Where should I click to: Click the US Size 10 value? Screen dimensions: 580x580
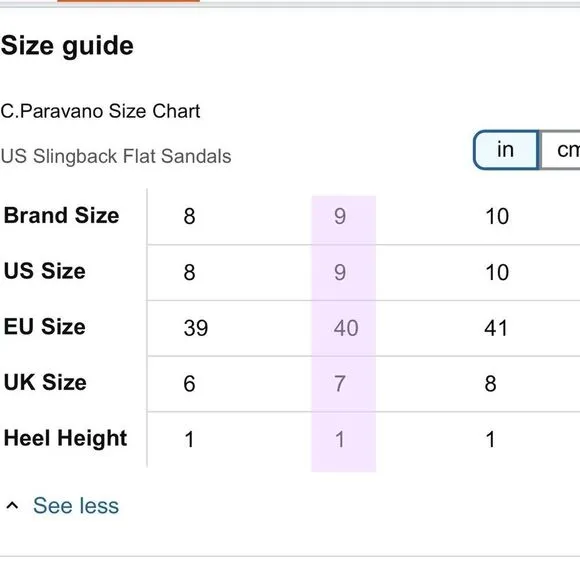pyautogui.click(x=497, y=272)
